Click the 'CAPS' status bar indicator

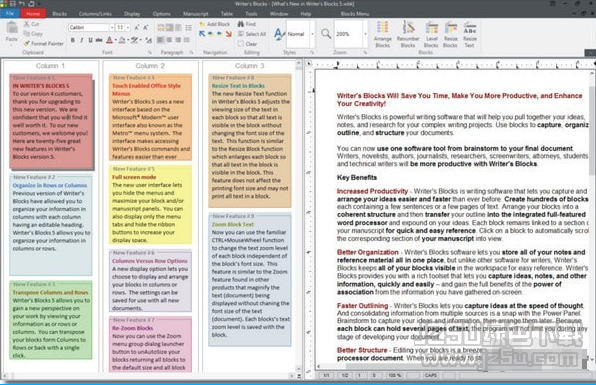(431, 375)
